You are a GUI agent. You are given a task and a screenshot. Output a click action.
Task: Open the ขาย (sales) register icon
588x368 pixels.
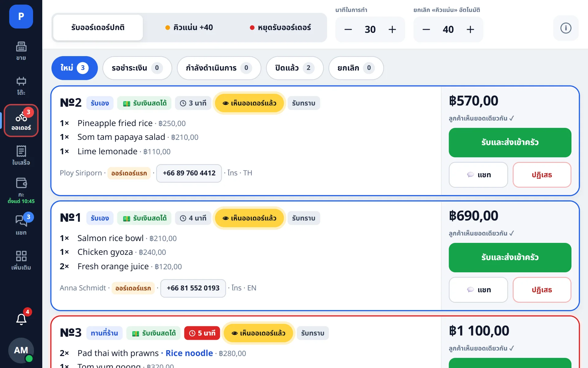[x=21, y=51]
